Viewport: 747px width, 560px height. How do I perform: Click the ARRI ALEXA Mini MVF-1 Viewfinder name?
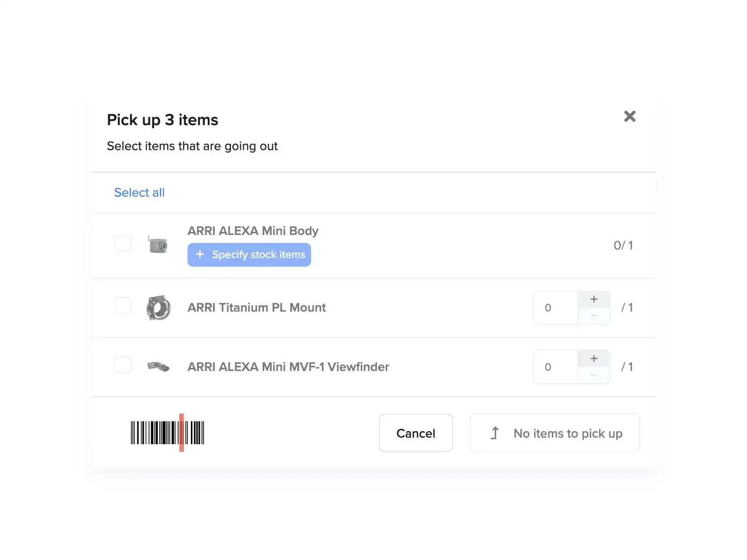coord(288,367)
